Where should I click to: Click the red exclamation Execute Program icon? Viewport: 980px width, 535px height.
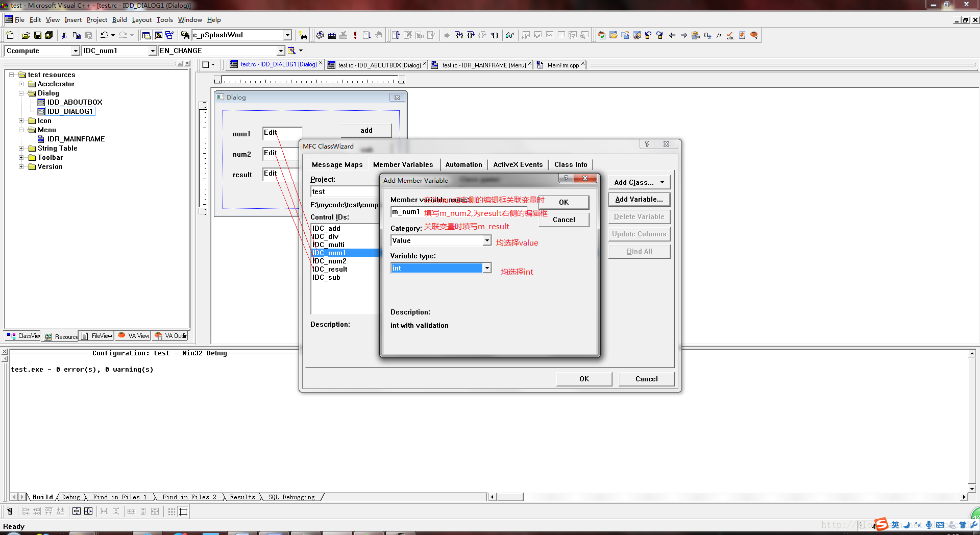355,35
